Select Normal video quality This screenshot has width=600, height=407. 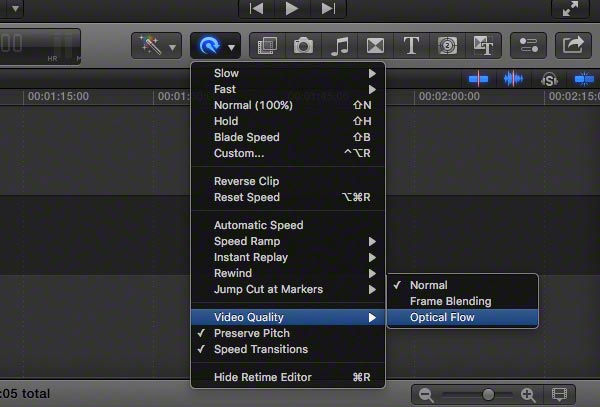pyautogui.click(x=463, y=285)
